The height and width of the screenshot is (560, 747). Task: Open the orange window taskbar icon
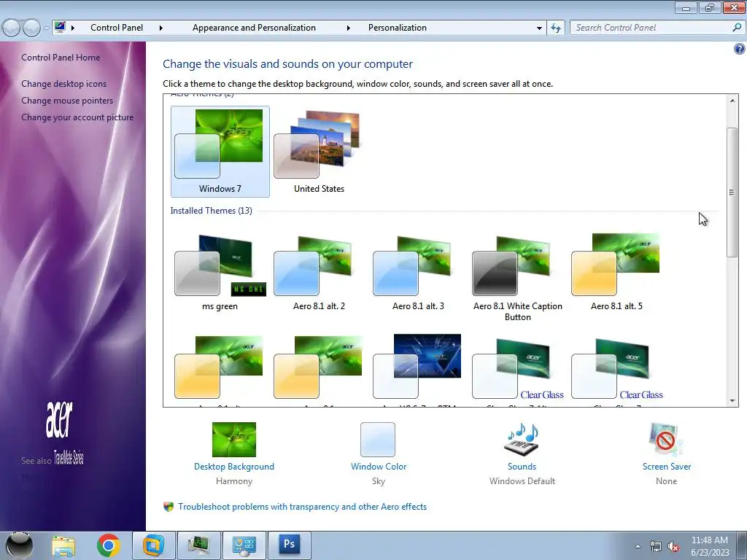[153, 545]
